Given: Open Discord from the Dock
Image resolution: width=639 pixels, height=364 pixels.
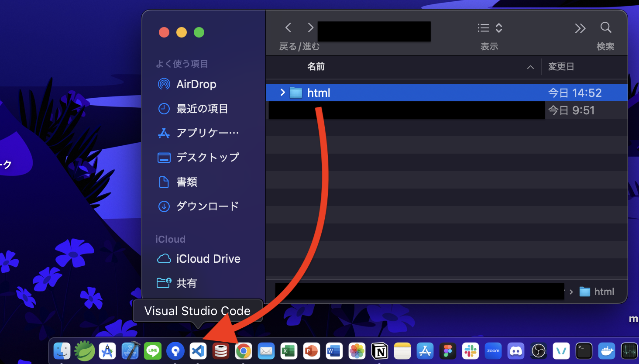Looking at the screenshot, I should pyautogui.click(x=515, y=351).
